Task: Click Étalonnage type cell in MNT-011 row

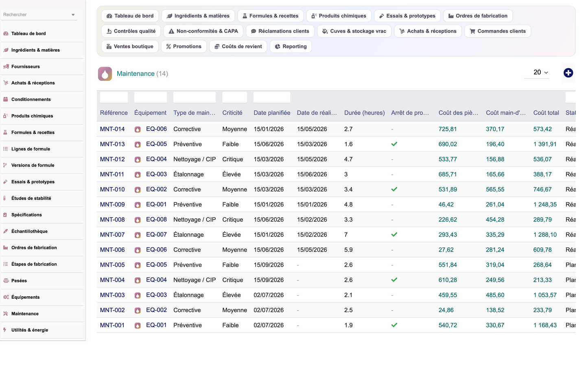Action: point(188,174)
